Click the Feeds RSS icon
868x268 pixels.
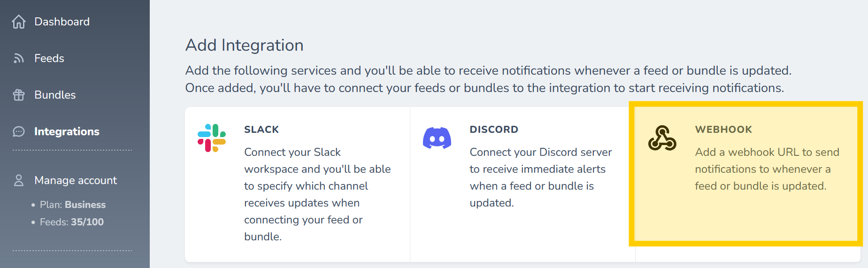click(19, 58)
